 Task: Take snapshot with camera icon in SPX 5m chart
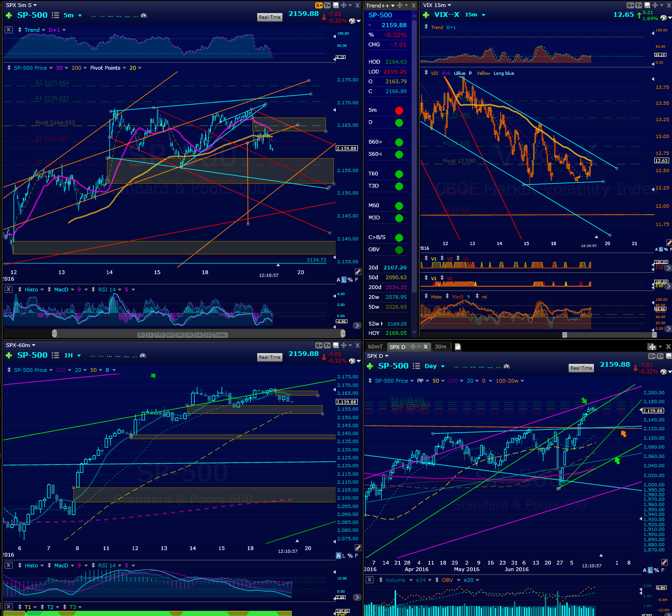pos(144,15)
